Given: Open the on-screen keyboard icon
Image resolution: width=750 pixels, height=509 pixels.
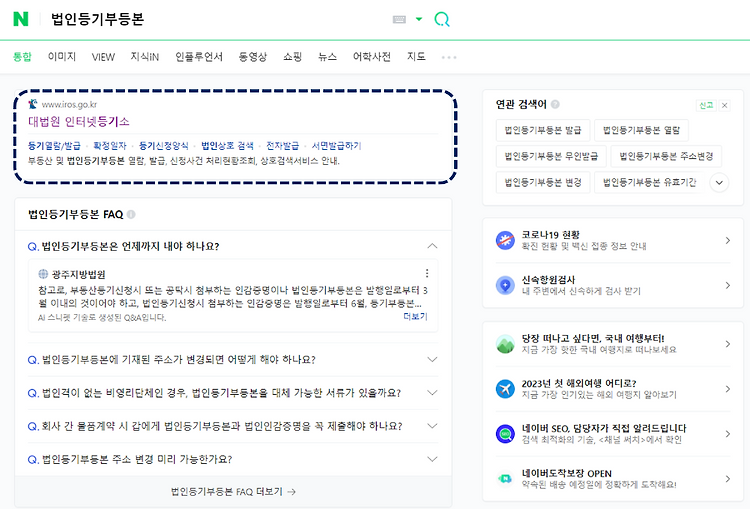Looking at the screenshot, I should pos(399,20).
